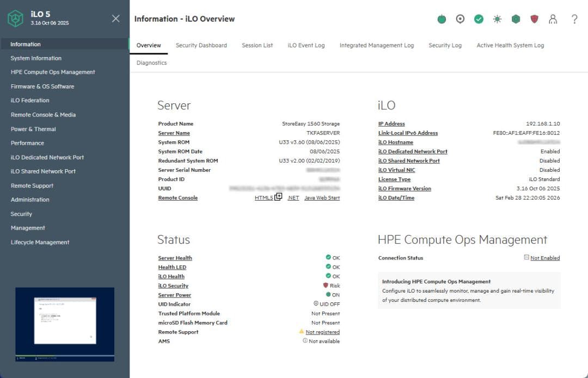This screenshot has width=588, height=378.
Task: Click the green checkmark health icon
Action: click(479, 18)
